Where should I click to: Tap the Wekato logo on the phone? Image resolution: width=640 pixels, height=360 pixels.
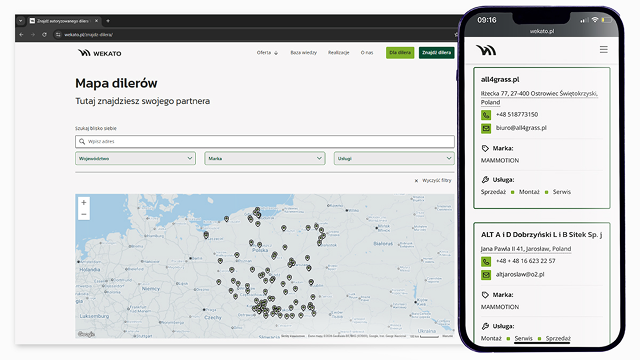pos(486,50)
